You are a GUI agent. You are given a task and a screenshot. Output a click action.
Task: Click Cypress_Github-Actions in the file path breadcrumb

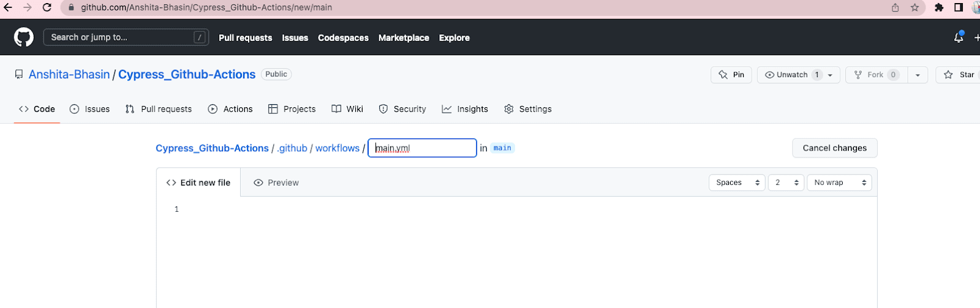pyautogui.click(x=212, y=148)
